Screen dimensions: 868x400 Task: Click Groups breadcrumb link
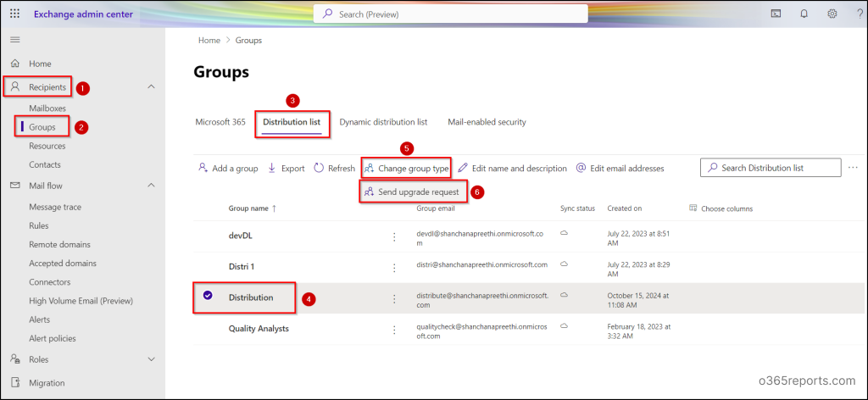[248, 41]
